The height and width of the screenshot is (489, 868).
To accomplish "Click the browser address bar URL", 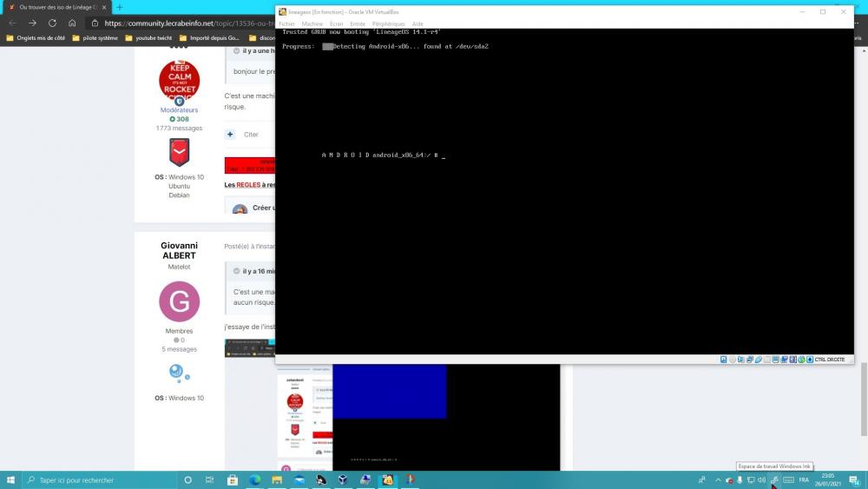I will coord(188,23).
